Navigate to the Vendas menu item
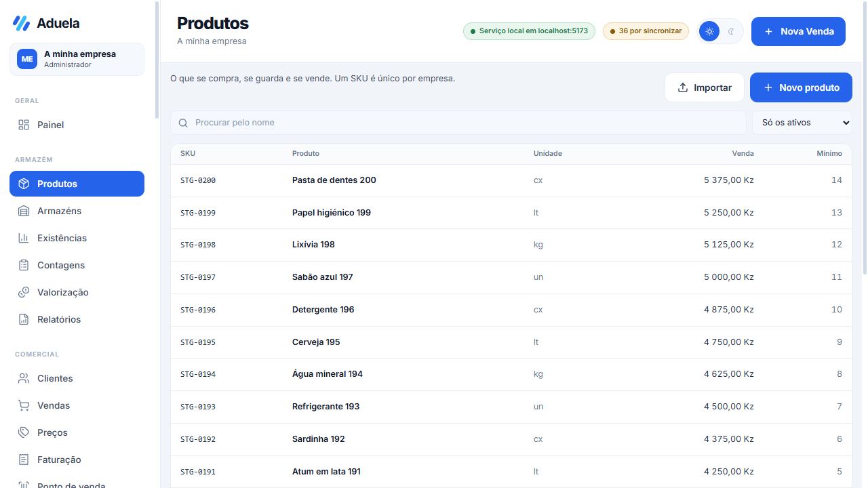The width and height of the screenshot is (868, 488). (x=77, y=405)
